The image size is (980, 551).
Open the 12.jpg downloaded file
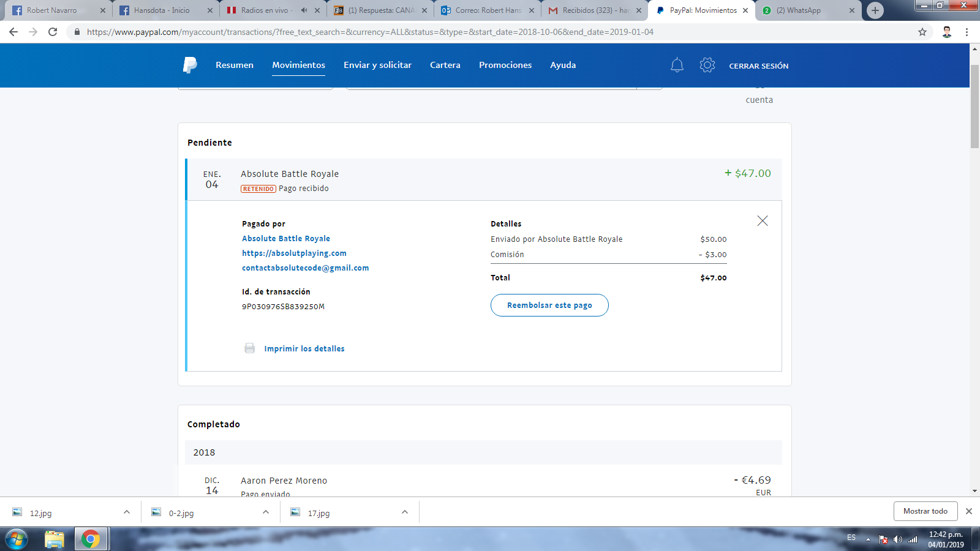click(x=40, y=513)
